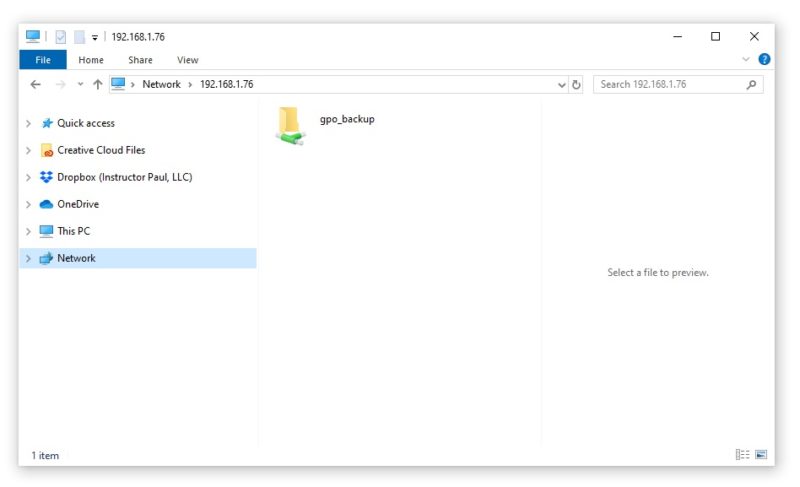The image size is (800, 487).
Task: Open Customize Quick Access Toolbar dropdown
Action: click(95, 37)
